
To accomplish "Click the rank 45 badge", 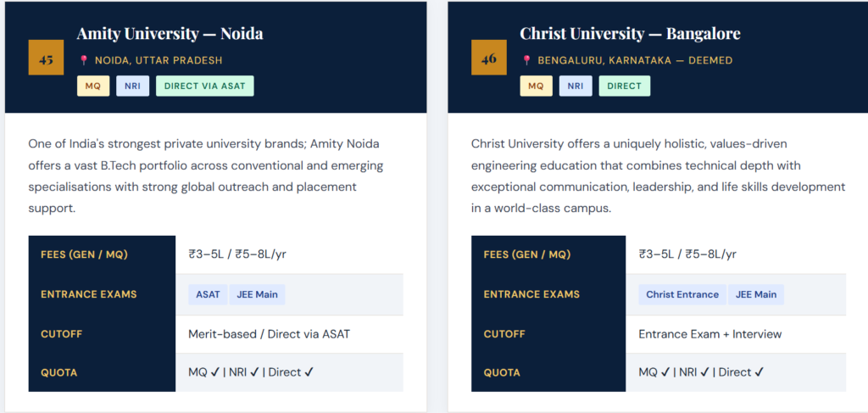I will (x=47, y=58).
